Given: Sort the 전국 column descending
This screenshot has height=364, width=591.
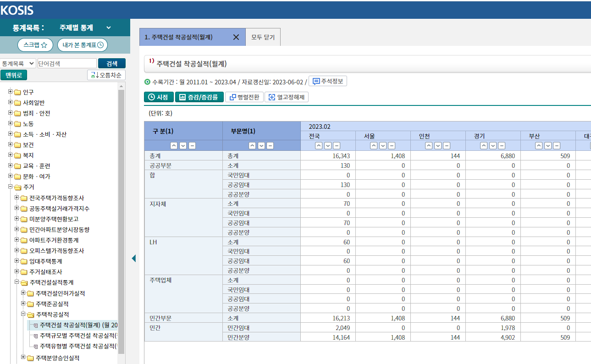Looking at the screenshot, I should point(328,146).
